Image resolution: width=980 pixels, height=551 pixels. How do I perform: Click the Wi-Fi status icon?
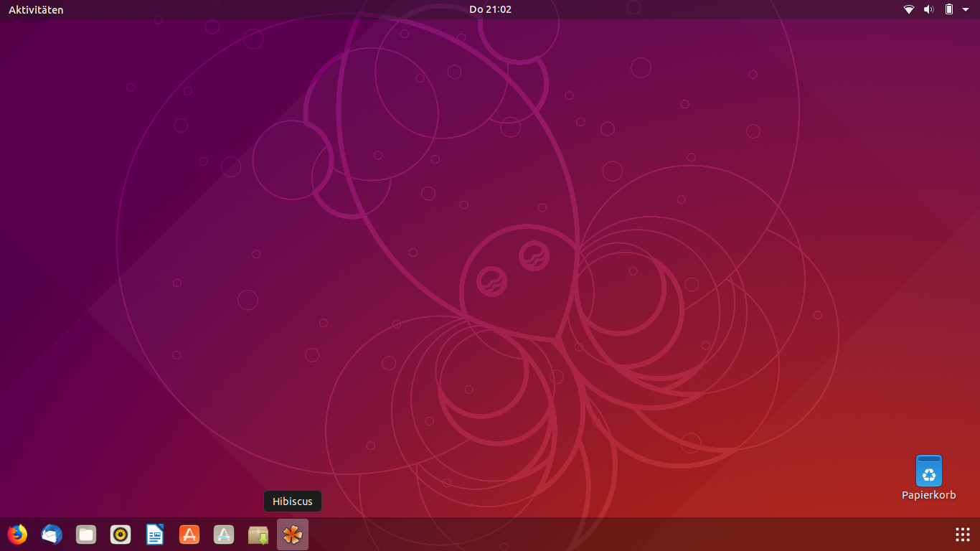click(x=909, y=9)
